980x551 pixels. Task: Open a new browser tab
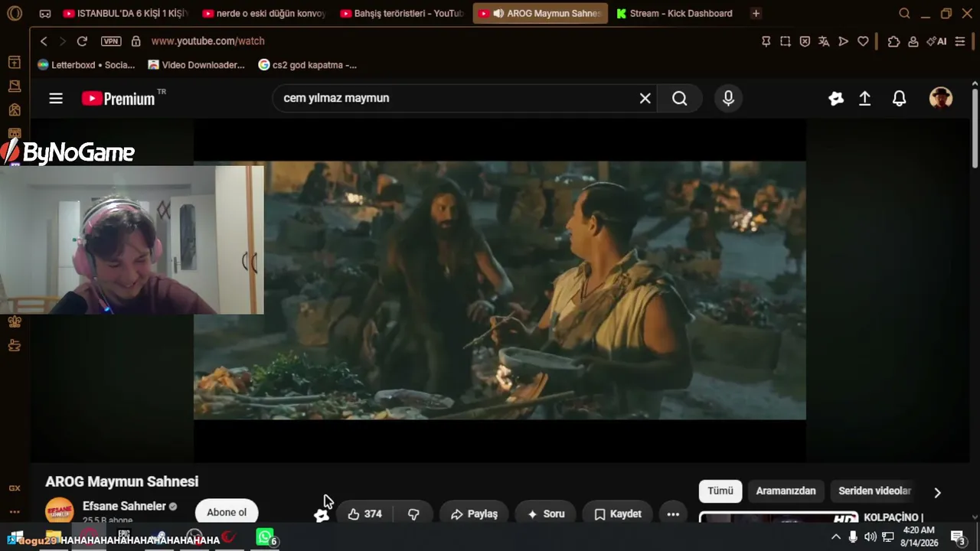(x=756, y=13)
